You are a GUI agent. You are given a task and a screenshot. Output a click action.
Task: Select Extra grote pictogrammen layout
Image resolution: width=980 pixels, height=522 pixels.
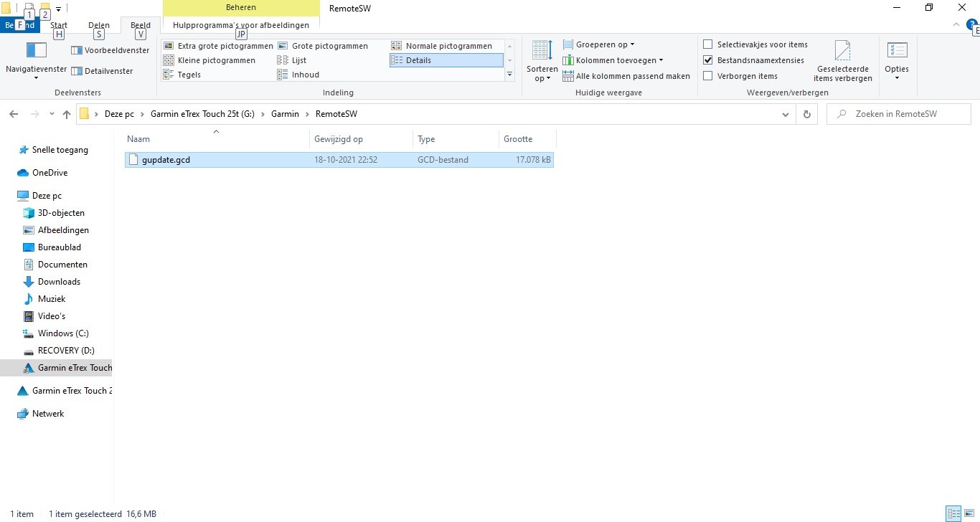coord(218,46)
